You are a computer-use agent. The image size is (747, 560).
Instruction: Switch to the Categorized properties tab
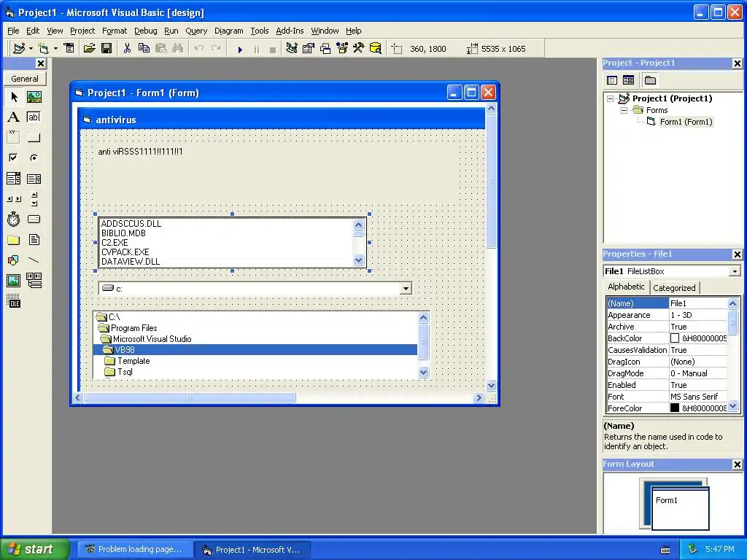pos(673,288)
